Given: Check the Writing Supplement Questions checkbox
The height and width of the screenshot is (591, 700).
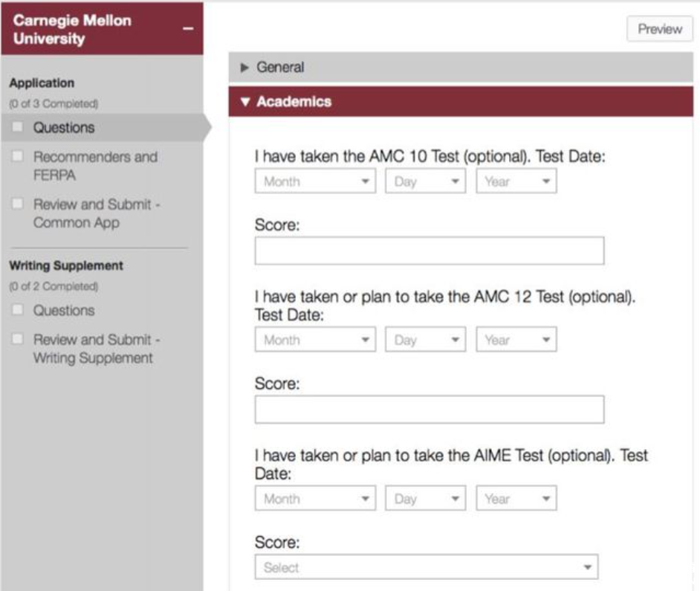Looking at the screenshot, I should [18, 309].
